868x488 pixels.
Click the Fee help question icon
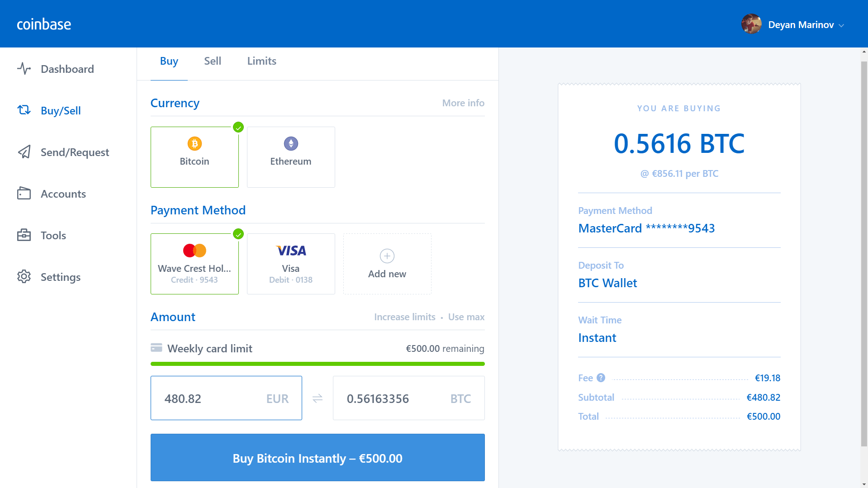click(601, 378)
